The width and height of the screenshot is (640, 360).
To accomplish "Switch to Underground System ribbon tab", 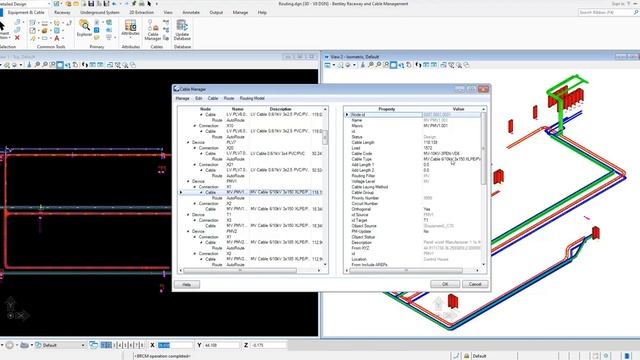I will [x=100, y=13].
